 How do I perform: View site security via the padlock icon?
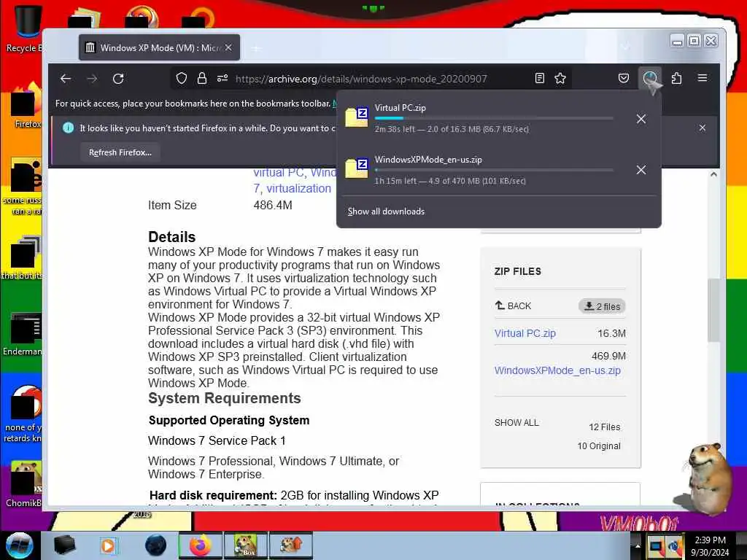[202, 78]
